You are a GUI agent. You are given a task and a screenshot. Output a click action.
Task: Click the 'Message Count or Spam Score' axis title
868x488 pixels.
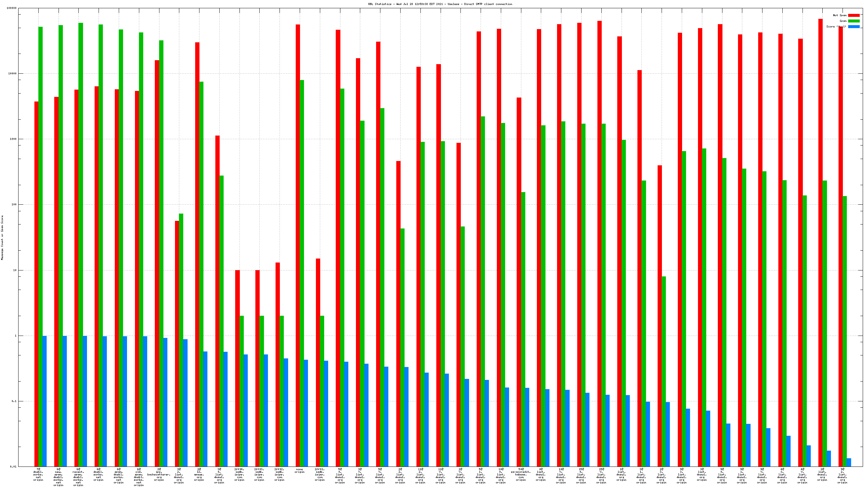(x=2, y=238)
